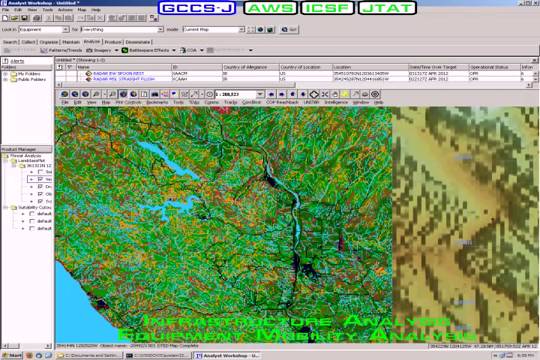540x360 pixels.
Task: Click the target circle icon at map toolbar end
Action: (x=375, y=94)
